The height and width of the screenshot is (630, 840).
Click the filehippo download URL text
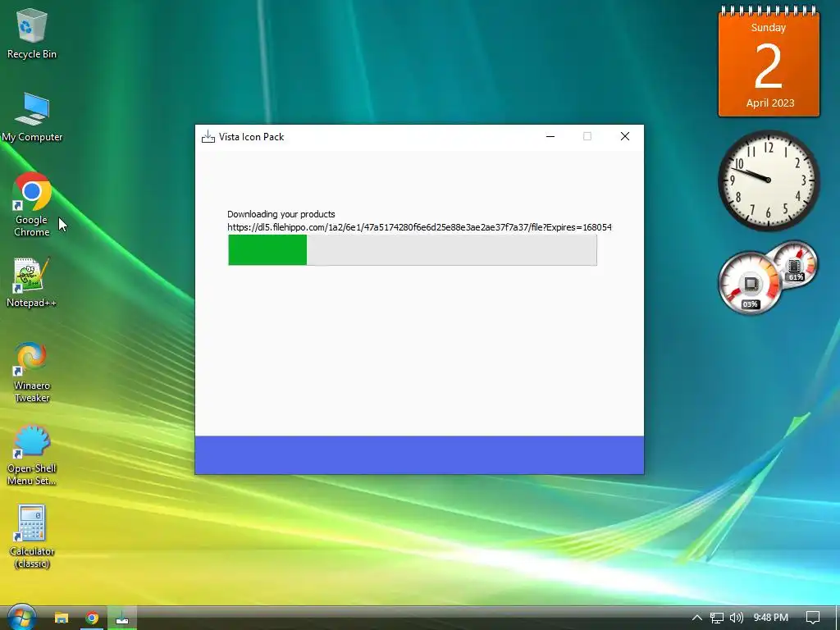[x=419, y=227]
